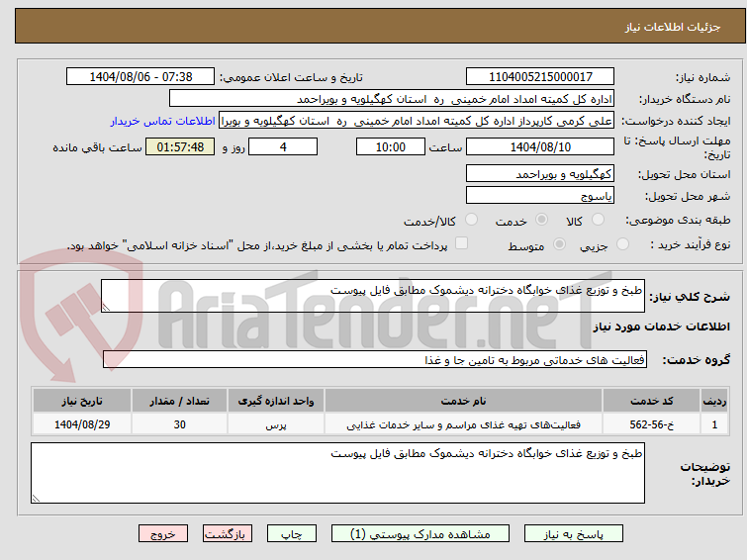The height and width of the screenshot is (560, 747).
Task: Click the 'پاسخ به نیاز' button
Action: pyautogui.click(x=573, y=534)
